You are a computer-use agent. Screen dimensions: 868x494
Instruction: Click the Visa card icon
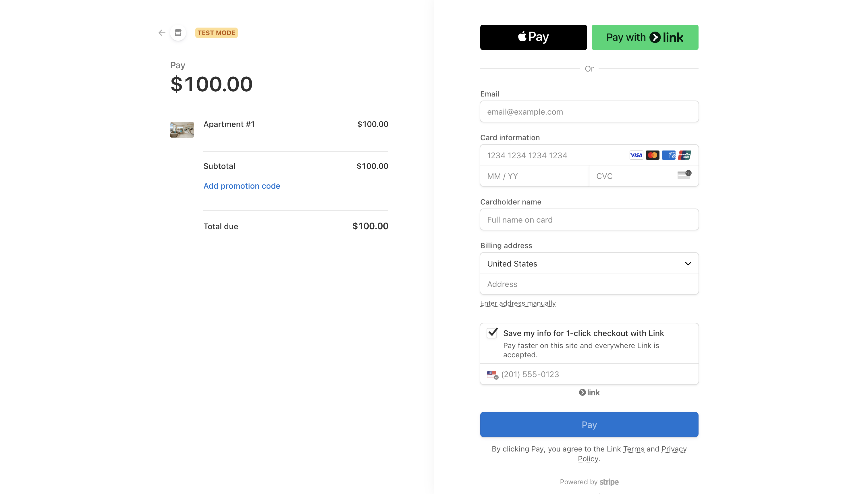coord(636,155)
